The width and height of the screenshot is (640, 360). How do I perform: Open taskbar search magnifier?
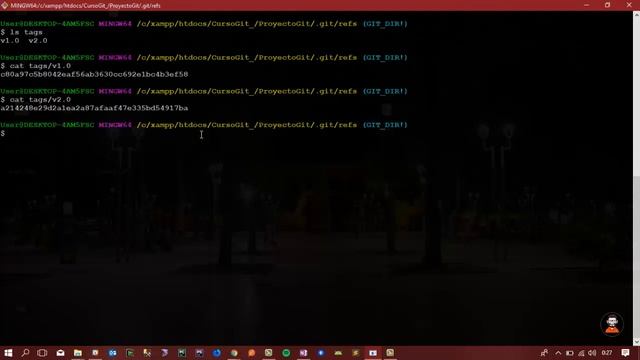[x=25, y=353]
